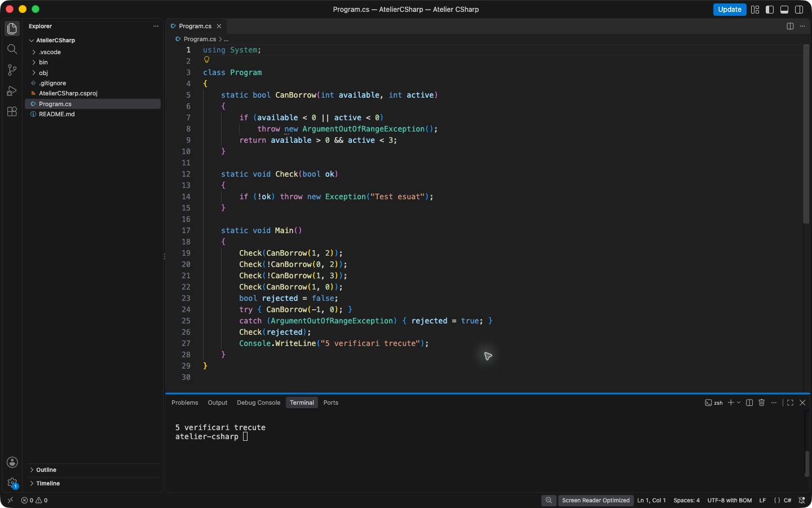Change encoding via UTF-8 with BOM
Image resolution: width=812 pixels, height=508 pixels.
[730, 500]
